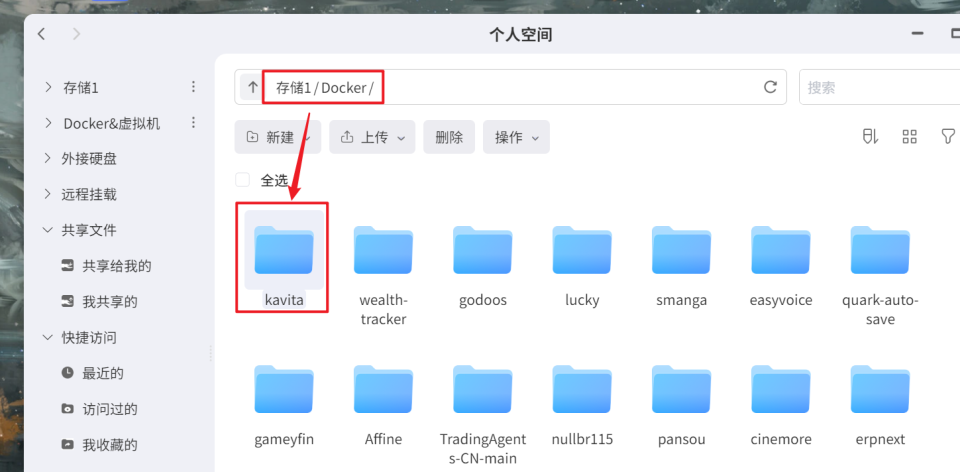Click the back navigation arrow
Screen dimensions: 960x472
click(x=41, y=34)
